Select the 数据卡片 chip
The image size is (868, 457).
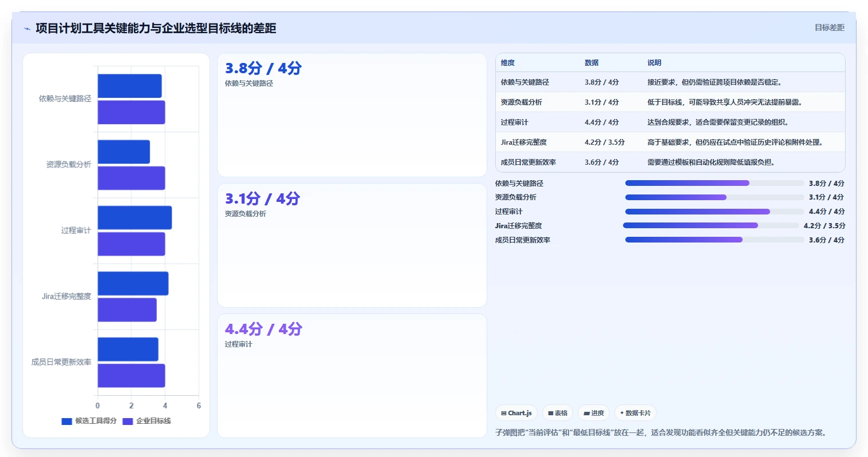pos(636,413)
